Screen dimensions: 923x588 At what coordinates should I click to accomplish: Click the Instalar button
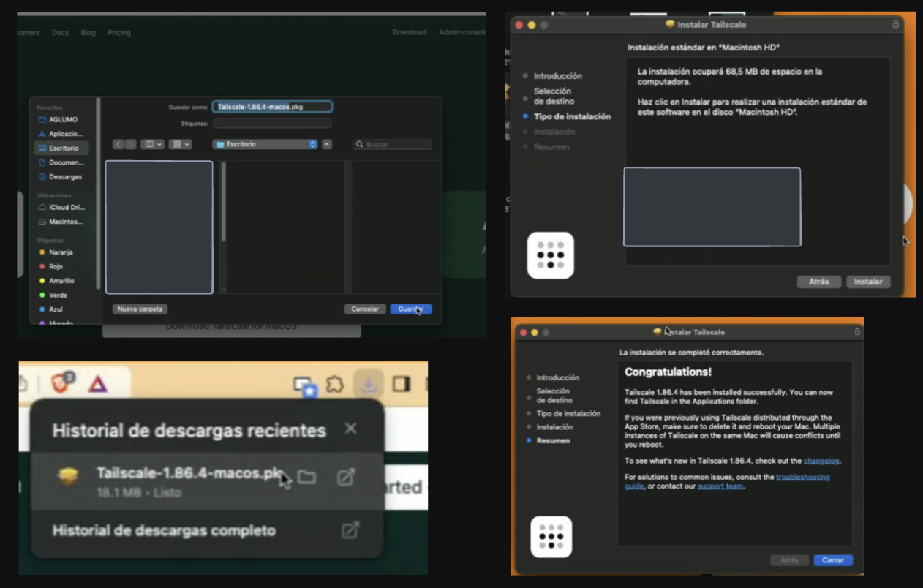point(867,282)
